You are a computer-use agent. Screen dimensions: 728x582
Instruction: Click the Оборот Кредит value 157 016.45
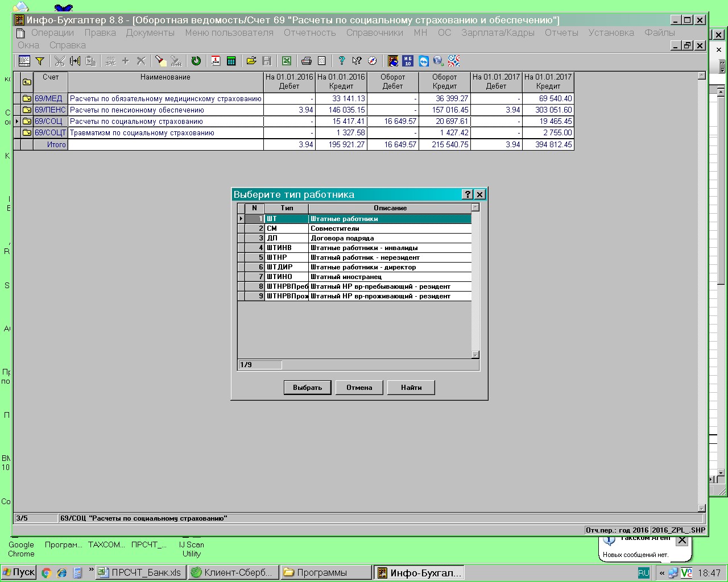(x=445, y=110)
